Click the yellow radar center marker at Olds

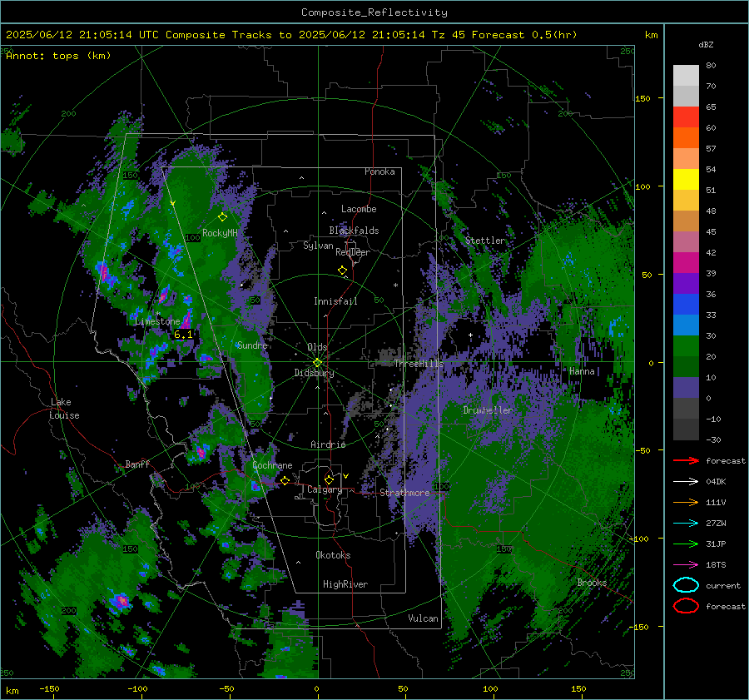317,363
